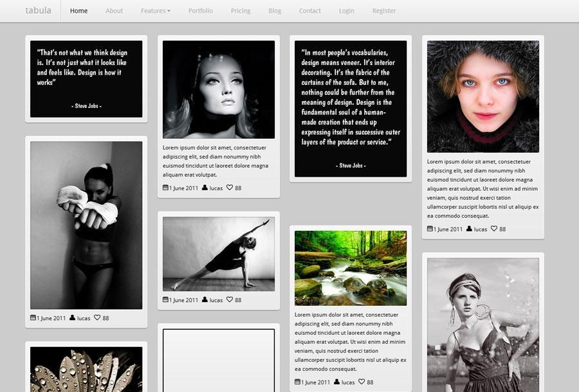The height and width of the screenshot is (392, 579).
Task: Click the author icon on the mannequin portrait card
Action: pyautogui.click(x=205, y=188)
